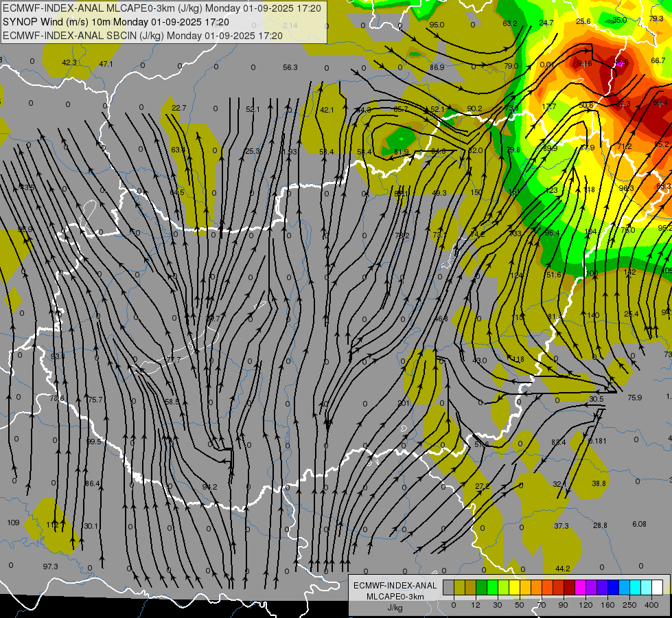Click the map value 1.93
672x618 pixels.
290,152
